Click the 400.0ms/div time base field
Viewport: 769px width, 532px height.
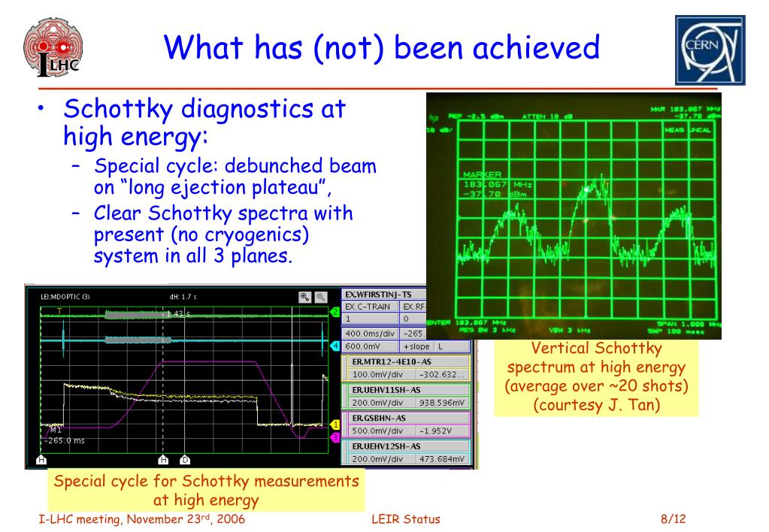click(371, 334)
